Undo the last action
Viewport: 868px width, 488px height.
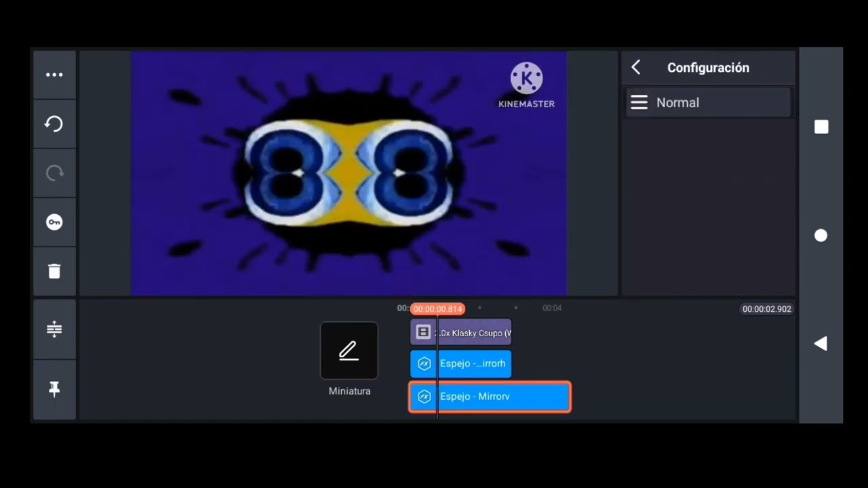pos(54,124)
